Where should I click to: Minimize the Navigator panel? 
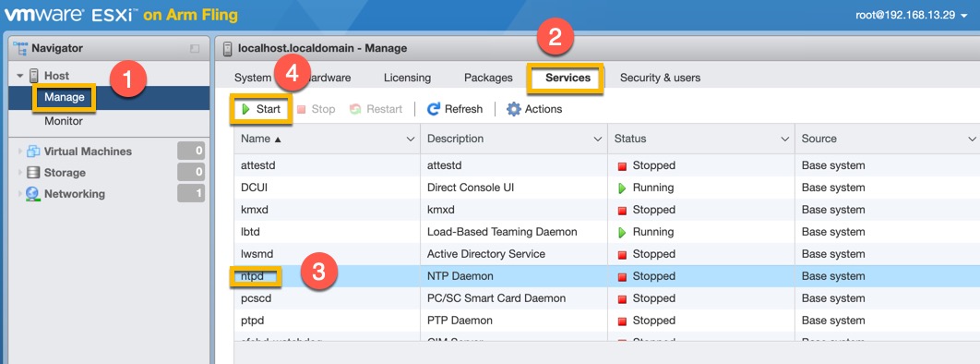click(x=195, y=49)
